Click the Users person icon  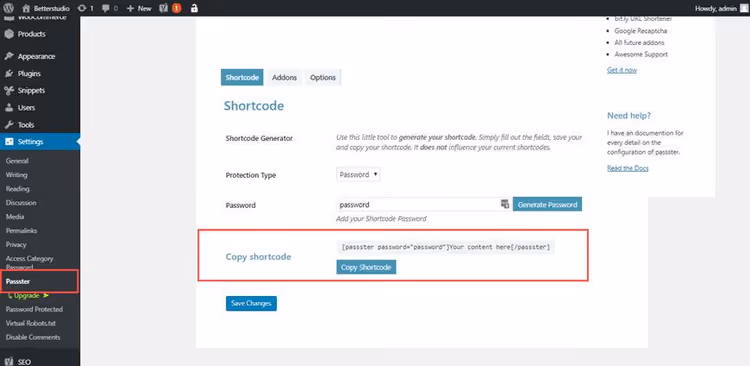[9, 108]
